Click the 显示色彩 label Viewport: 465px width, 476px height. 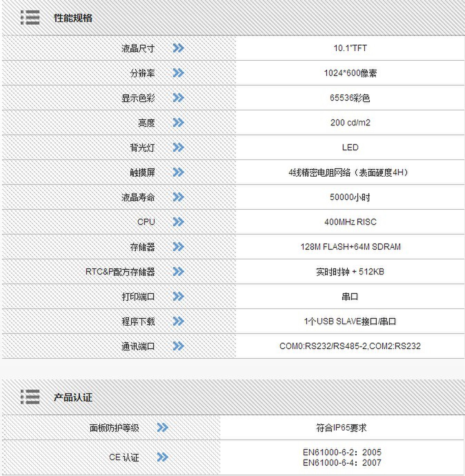[138, 98]
